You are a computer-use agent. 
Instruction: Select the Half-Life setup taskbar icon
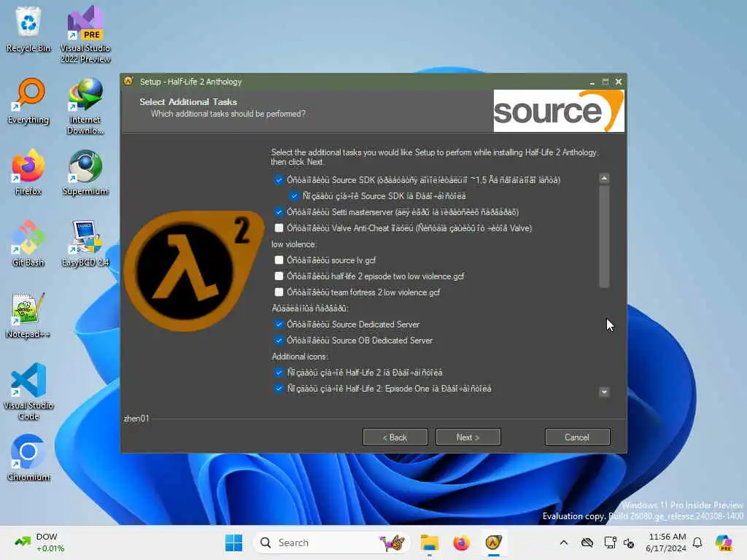pyautogui.click(x=494, y=542)
